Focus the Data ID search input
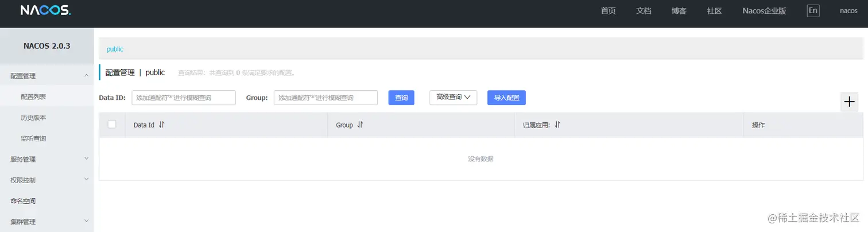The image size is (868, 232). click(x=184, y=98)
